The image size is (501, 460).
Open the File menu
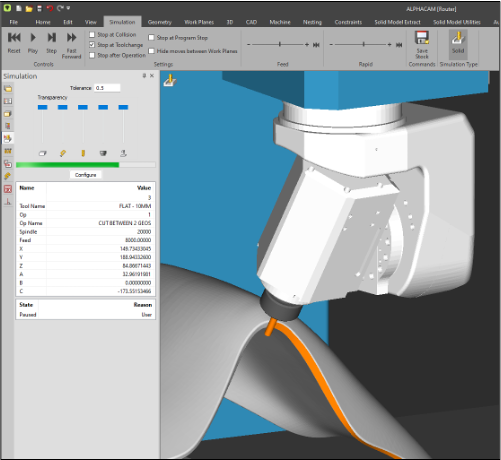(14, 22)
